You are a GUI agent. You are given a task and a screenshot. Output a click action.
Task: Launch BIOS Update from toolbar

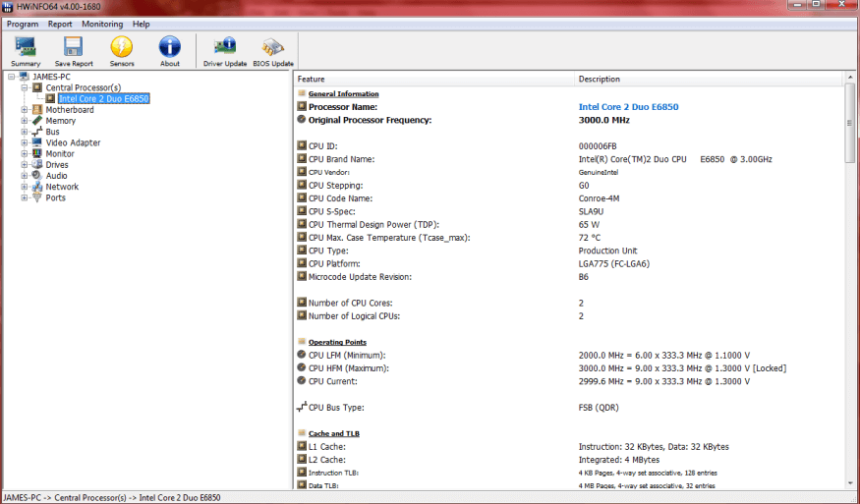click(x=272, y=47)
